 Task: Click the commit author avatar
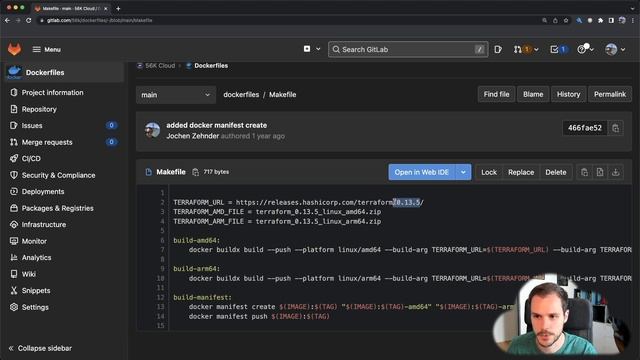153,130
